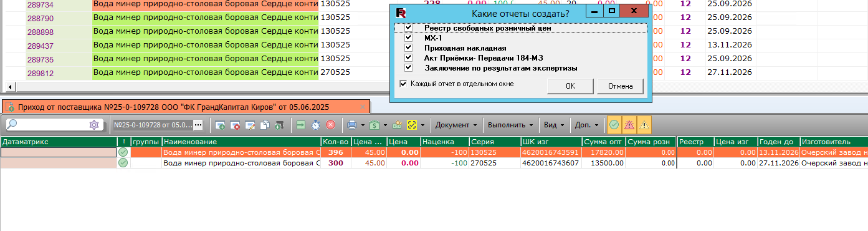The image size is (868, 231).
Task: Click the Датаматрикс column header
Action: point(58,142)
